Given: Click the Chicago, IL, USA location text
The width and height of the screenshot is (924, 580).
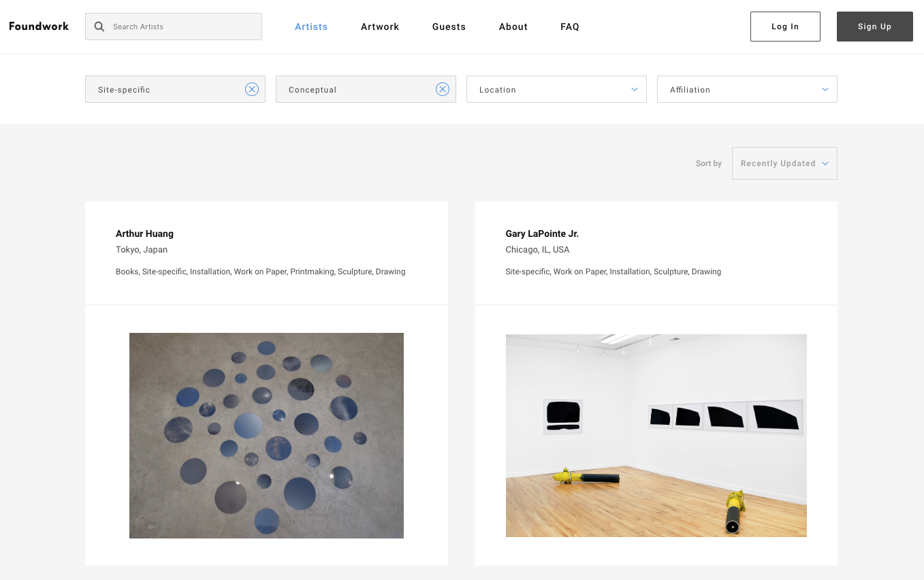Looking at the screenshot, I should (x=537, y=250).
